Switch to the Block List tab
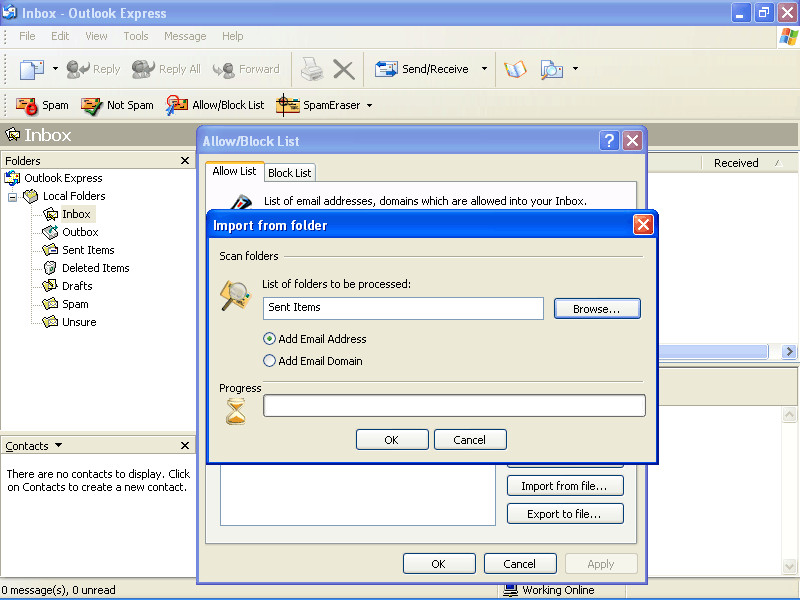Image resolution: width=800 pixels, height=600 pixels. (x=290, y=173)
